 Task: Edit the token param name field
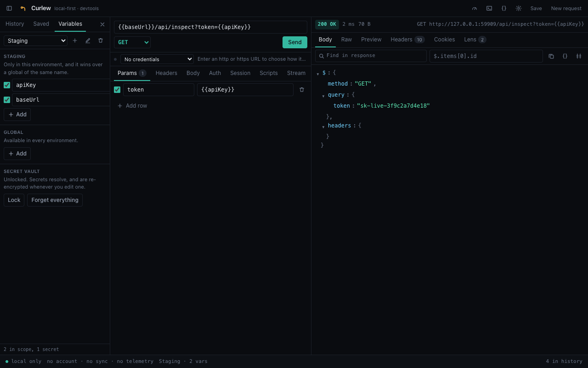[158, 90]
